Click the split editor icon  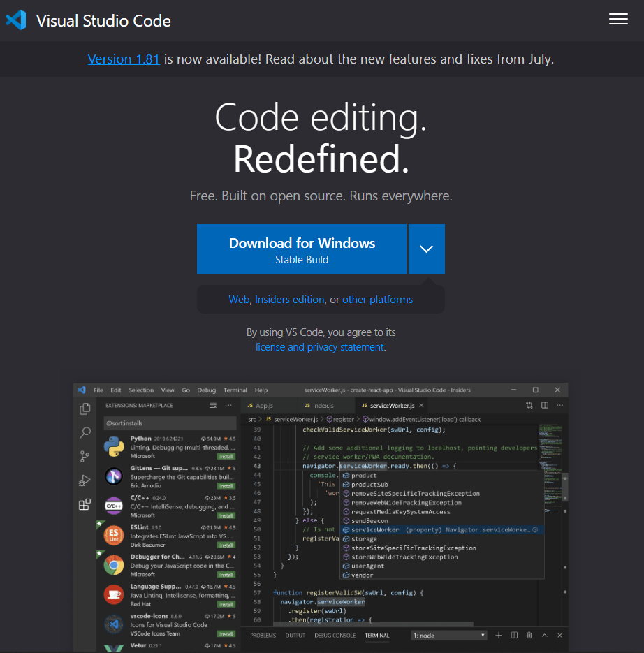pos(544,405)
